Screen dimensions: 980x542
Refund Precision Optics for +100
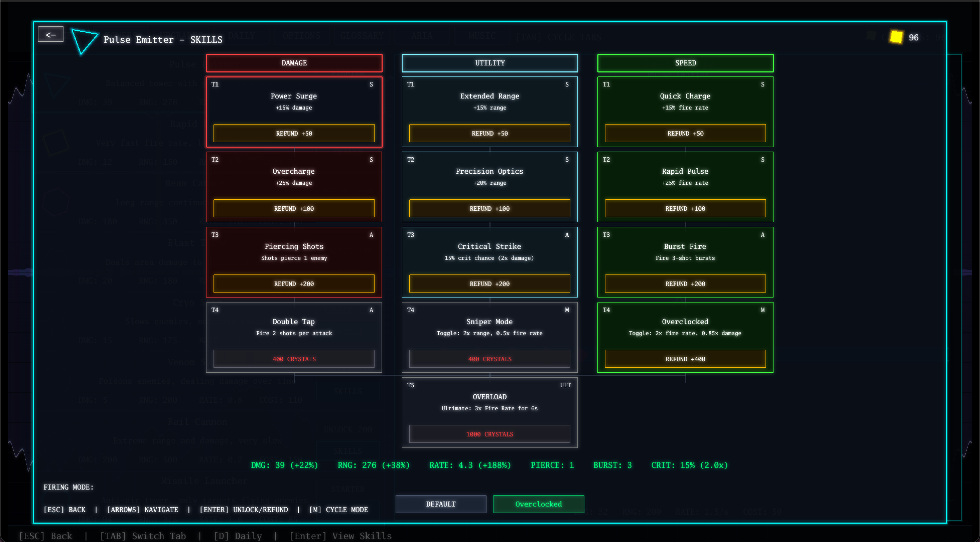[x=490, y=209]
